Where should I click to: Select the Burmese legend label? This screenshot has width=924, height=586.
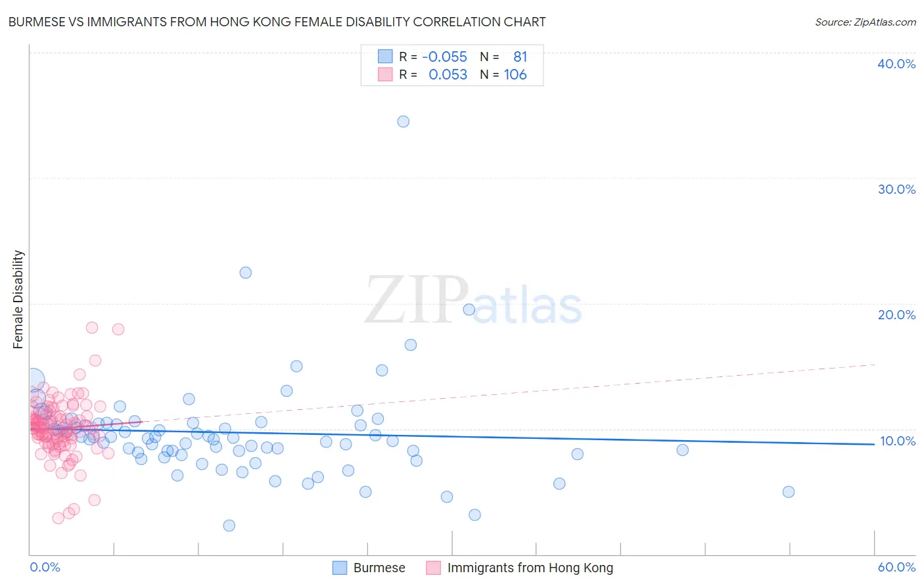(x=379, y=568)
